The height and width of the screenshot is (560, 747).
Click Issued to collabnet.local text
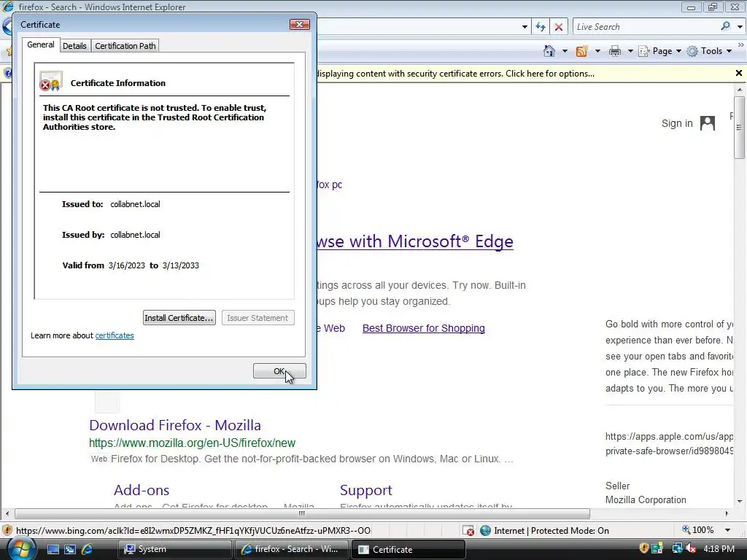pos(135,204)
